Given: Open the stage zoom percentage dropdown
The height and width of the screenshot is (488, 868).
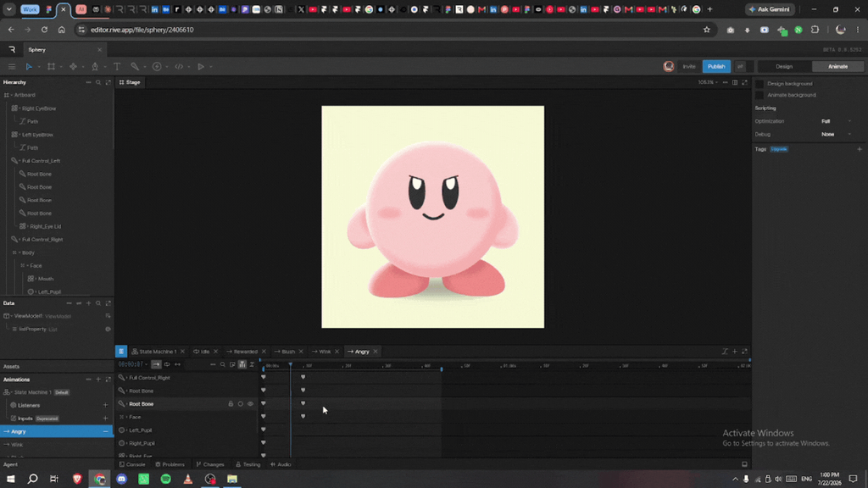Looking at the screenshot, I should [x=708, y=82].
